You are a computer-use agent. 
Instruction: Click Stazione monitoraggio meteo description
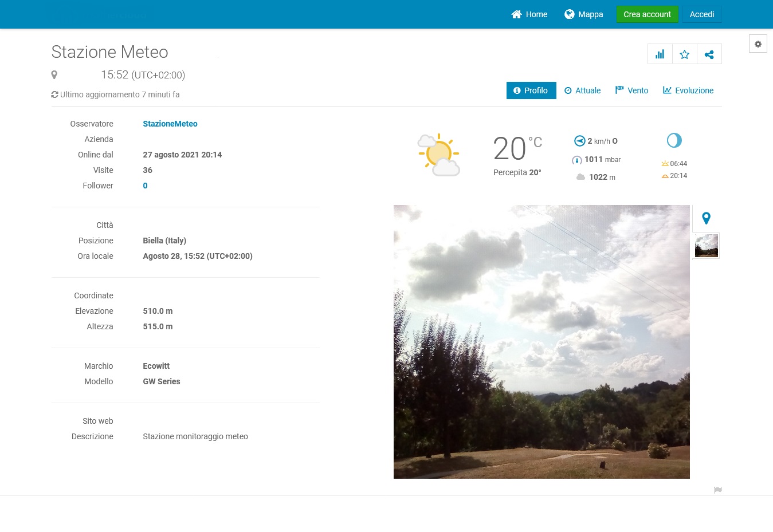click(x=195, y=436)
